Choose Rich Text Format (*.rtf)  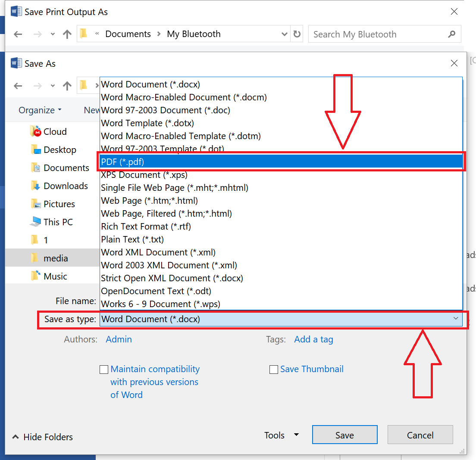281,227
